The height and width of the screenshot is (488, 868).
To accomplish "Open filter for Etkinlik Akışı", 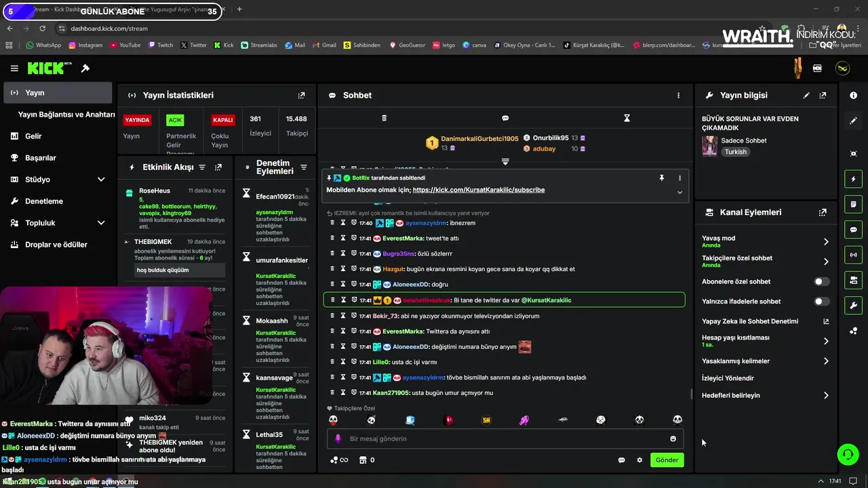I will point(201,167).
